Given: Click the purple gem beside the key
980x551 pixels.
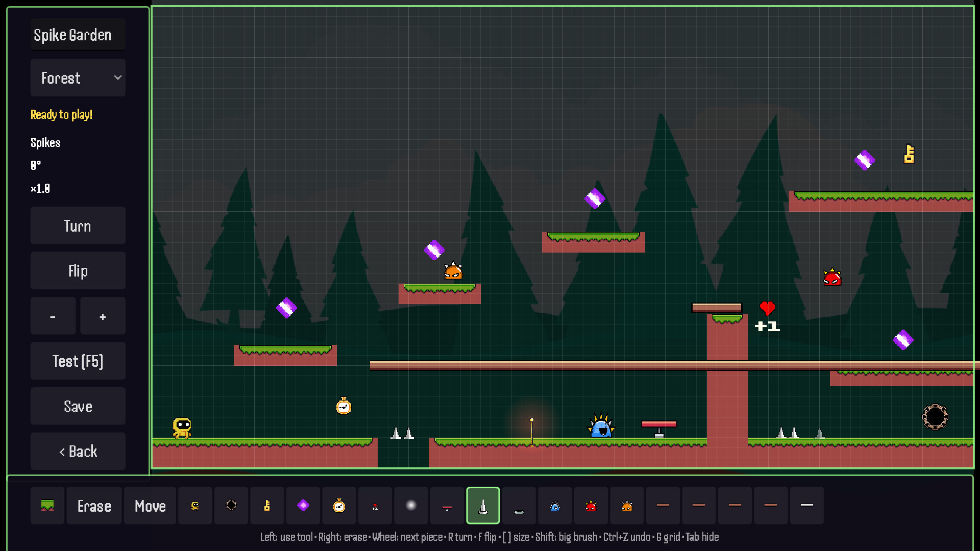Looking at the screenshot, I should 865,160.
